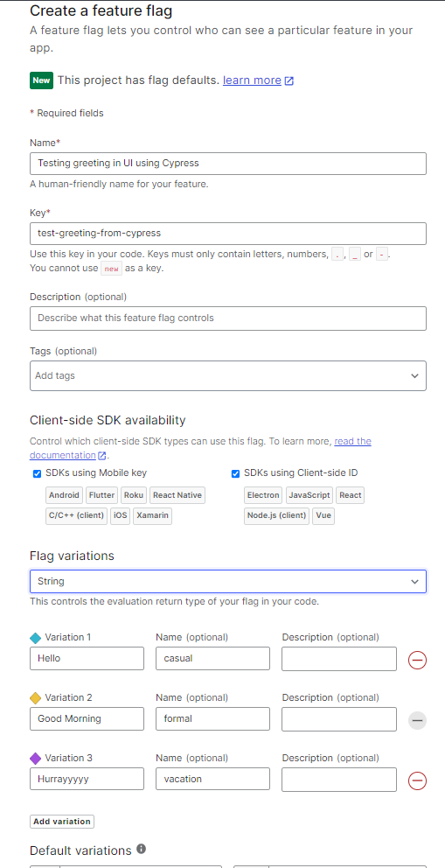Image resolution: width=445 pixels, height=868 pixels.
Task: Click the Add tags combo box field
Action: 228,376
